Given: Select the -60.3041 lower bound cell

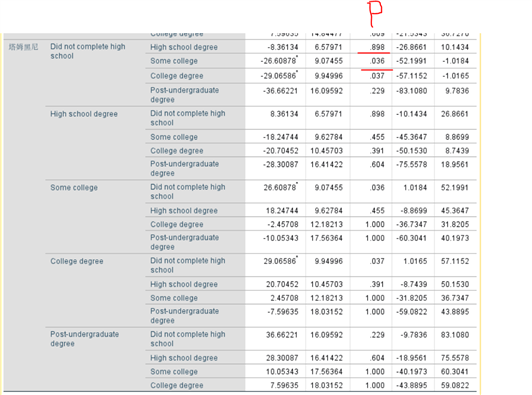Looking at the screenshot, I should (x=411, y=238).
